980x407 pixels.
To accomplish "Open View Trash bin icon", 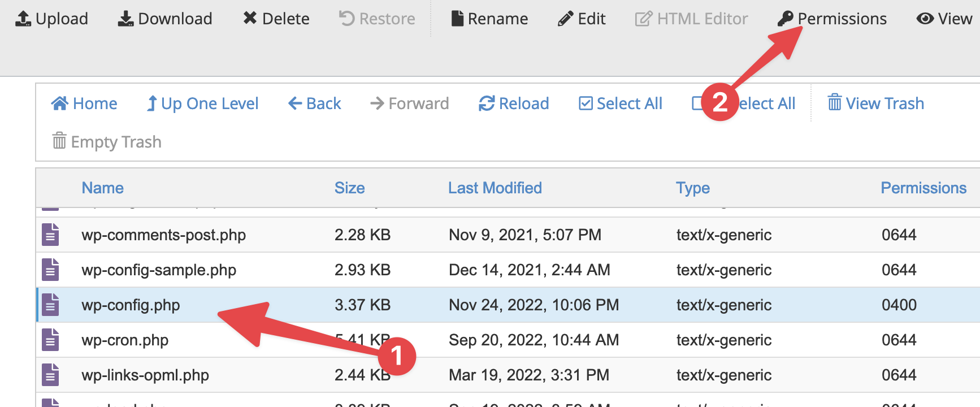I will click(x=835, y=102).
